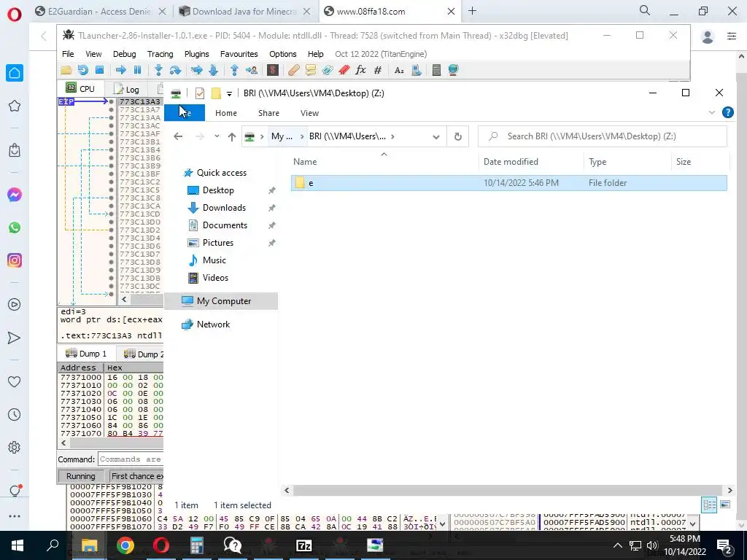747x560 pixels.
Task: Open Bookmarks red icon in x32dbg toolbar
Action: (x=344, y=71)
